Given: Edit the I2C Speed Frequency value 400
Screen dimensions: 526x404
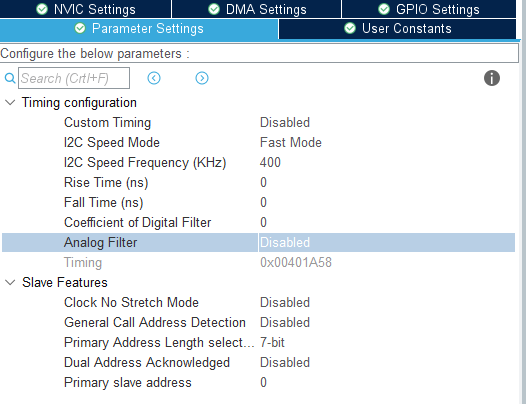Looking at the screenshot, I should [270, 162].
